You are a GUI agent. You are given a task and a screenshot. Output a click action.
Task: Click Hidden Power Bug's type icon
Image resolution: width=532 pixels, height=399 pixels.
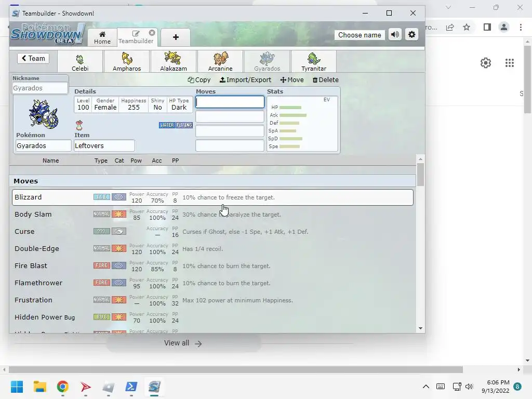tap(102, 317)
